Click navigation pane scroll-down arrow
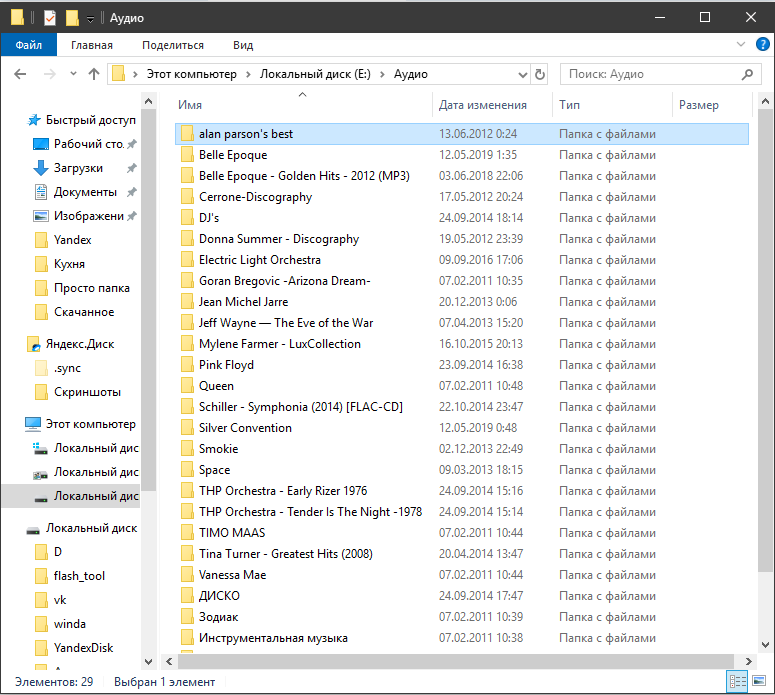Image resolution: width=775 pixels, height=695 pixels. pyautogui.click(x=148, y=661)
